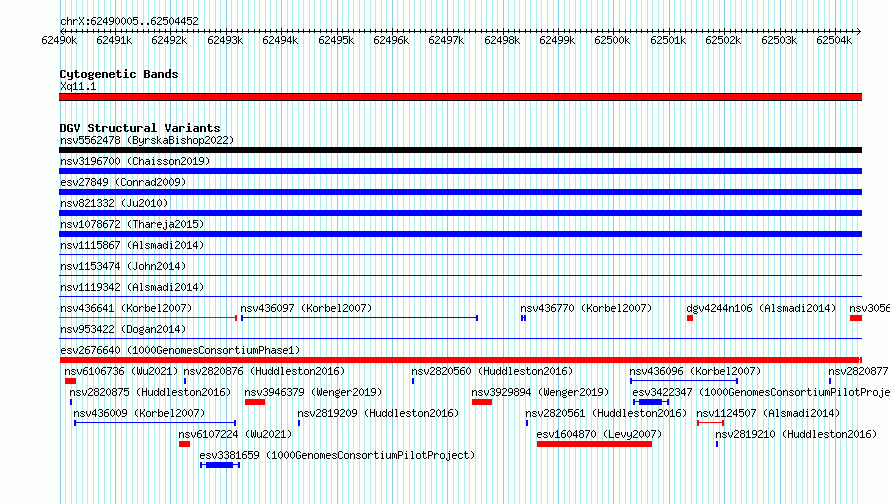Click the 62494k ruler label
Screen dimensions: 890x504
[280, 40]
